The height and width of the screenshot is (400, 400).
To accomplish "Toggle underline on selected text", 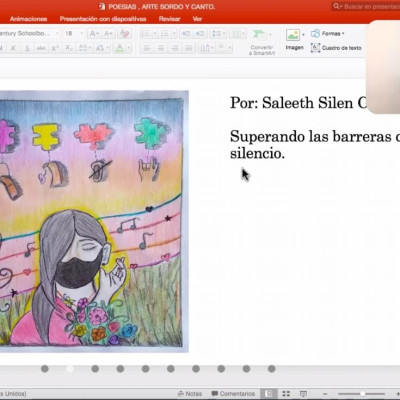I will (27, 48).
